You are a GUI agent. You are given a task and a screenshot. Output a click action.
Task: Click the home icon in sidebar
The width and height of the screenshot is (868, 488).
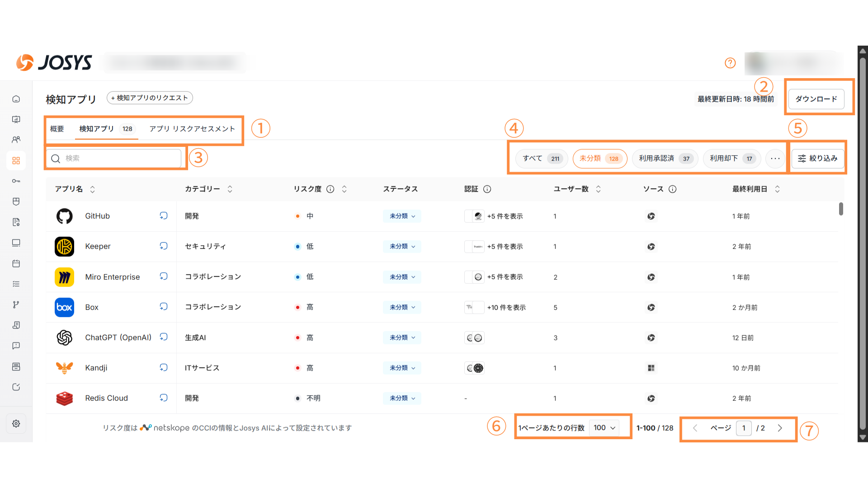click(16, 99)
